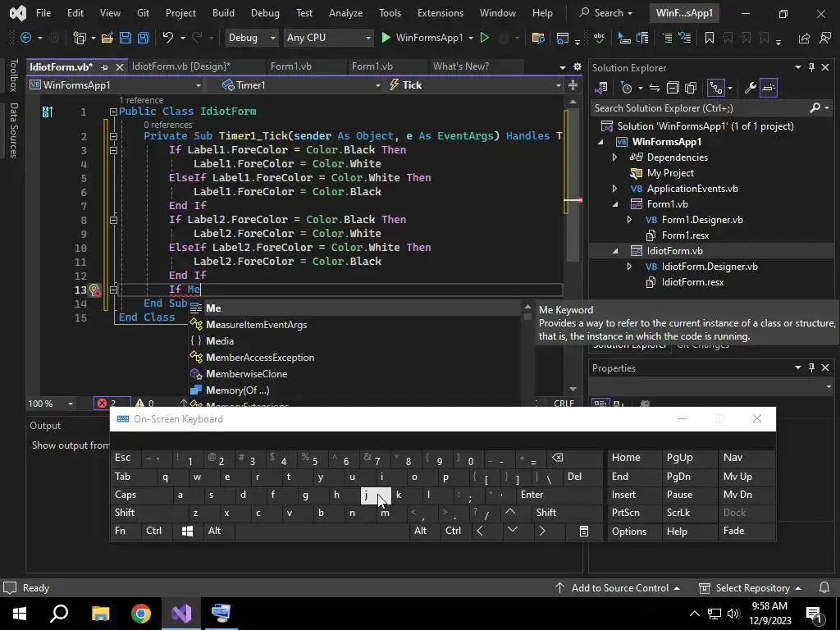Click the editor settings gear icon

coord(577,66)
